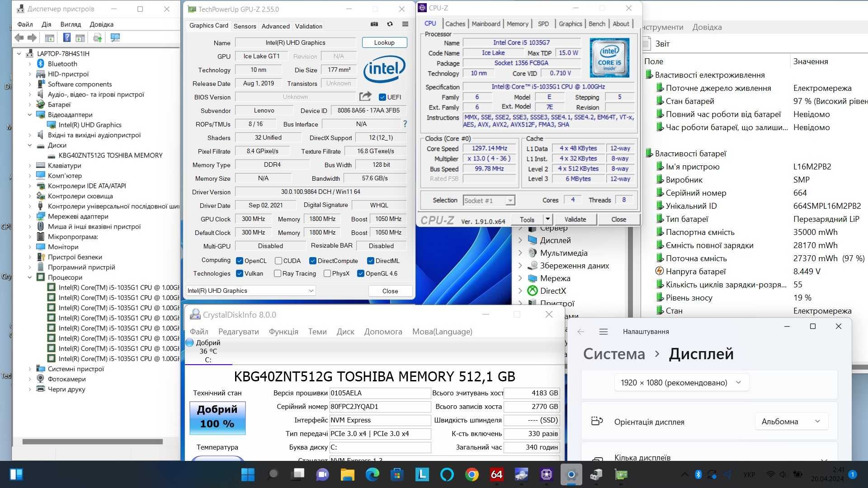Click the Settings back arrow

coord(581,332)
